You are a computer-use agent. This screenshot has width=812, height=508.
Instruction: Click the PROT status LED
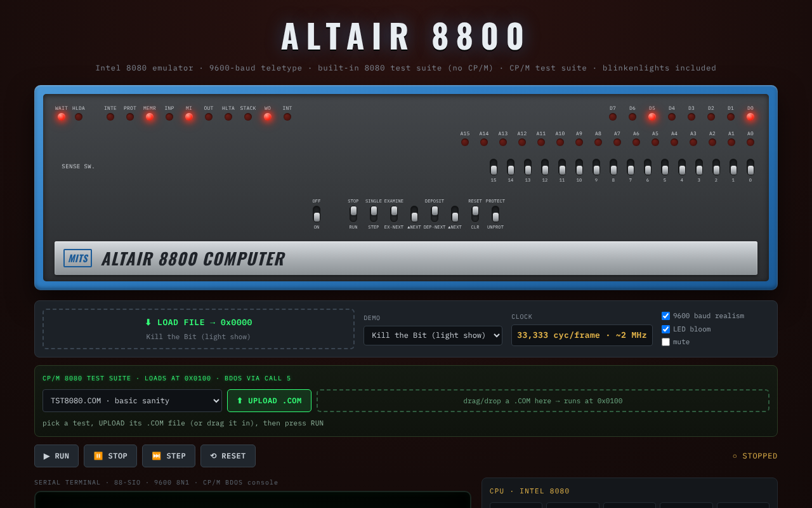click(130, 117)
